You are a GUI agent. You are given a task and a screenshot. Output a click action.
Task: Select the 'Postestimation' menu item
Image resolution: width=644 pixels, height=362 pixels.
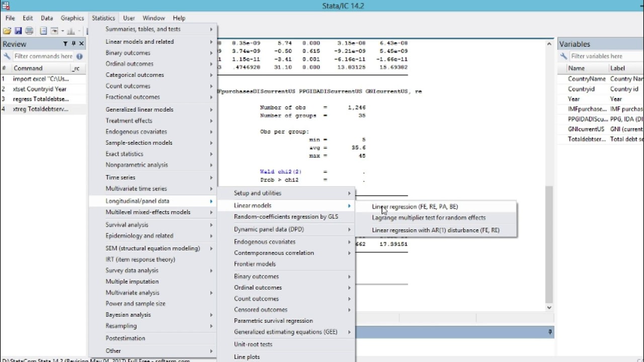pyautogui.click(x=153, y=338)
